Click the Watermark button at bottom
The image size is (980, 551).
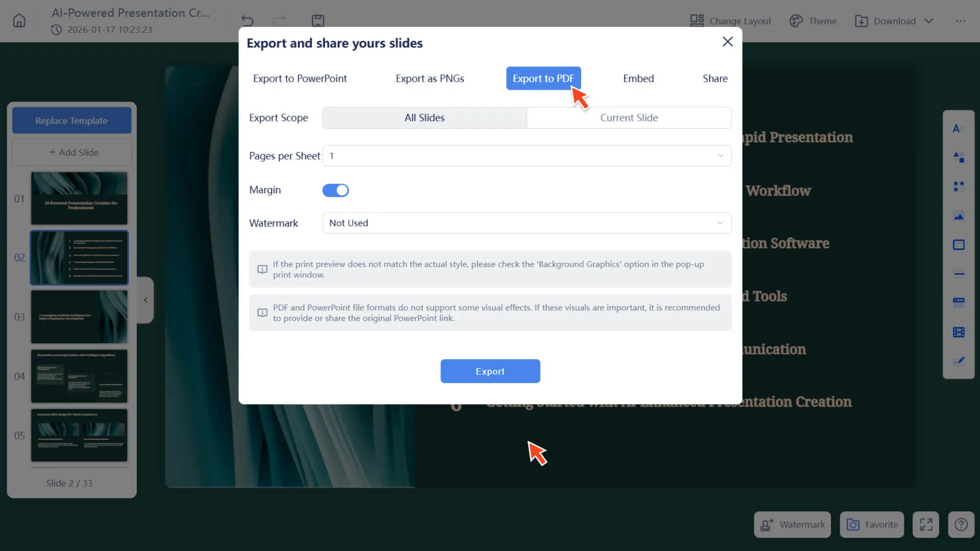792,524
